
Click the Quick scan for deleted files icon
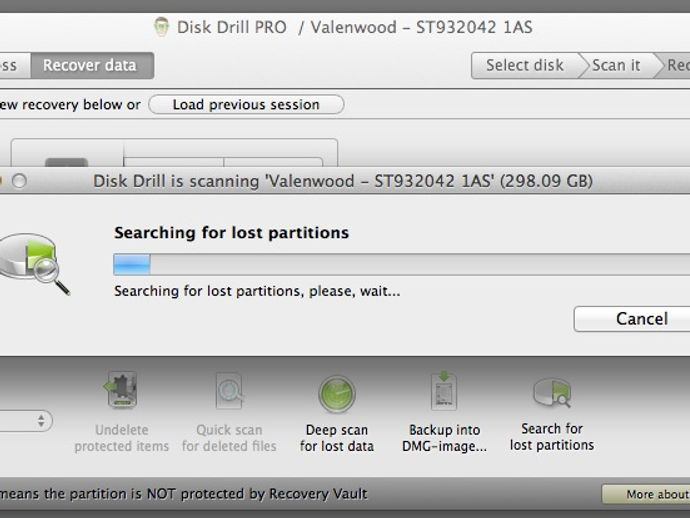coord(229,392)
